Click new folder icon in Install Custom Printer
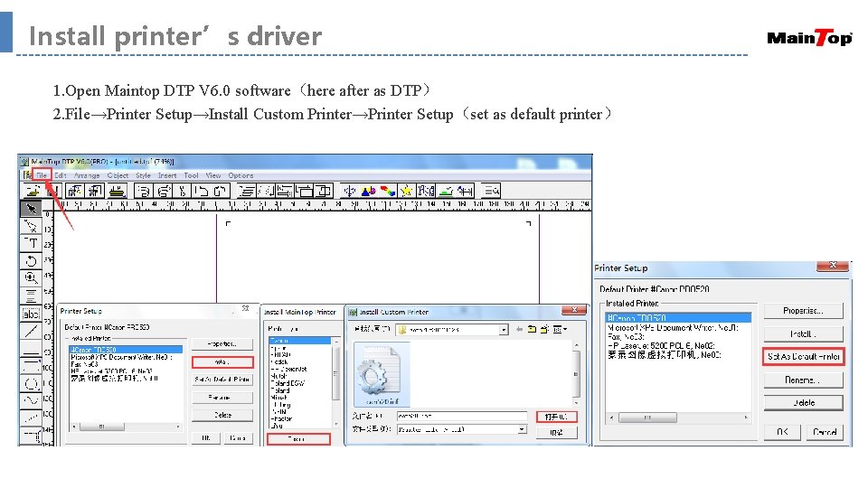Viewport: 868px width, 488px height. 544,330
